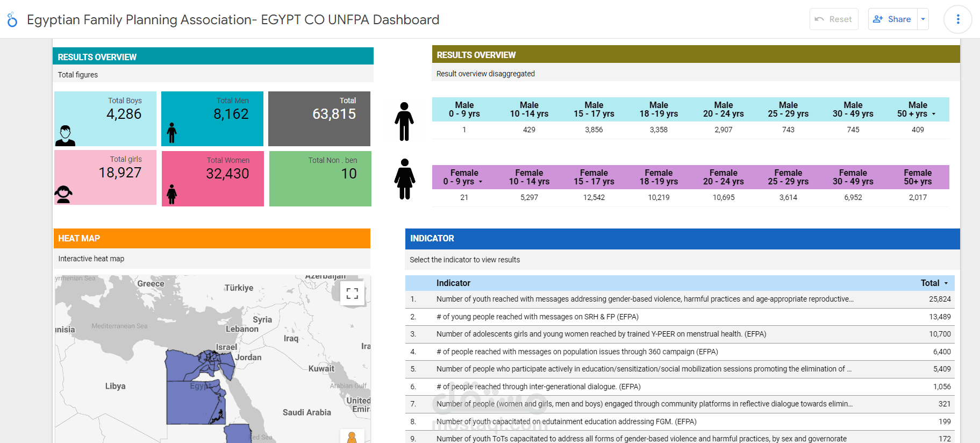Click the Street View pegman icon
Screen dimensions: 980x443
point(352,437)
